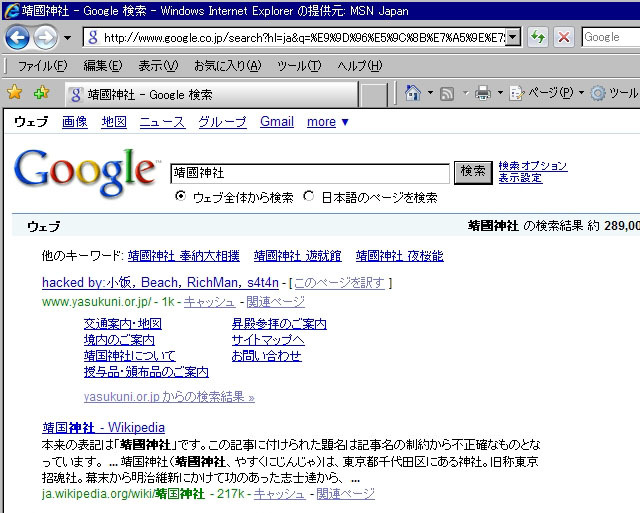Select the 靖國神社 - Google 検索 tab
Screen dimensions: 640x513
tap(211, 95)
